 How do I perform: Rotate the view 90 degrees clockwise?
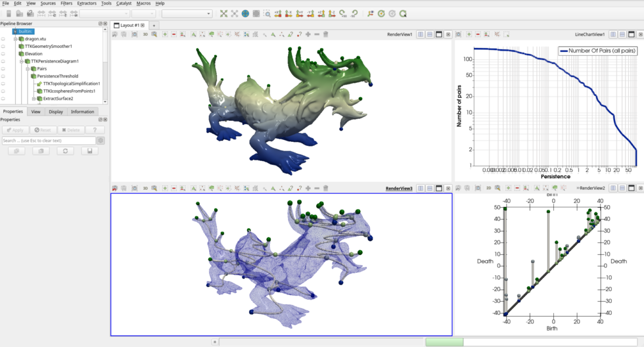click(343, 13)
